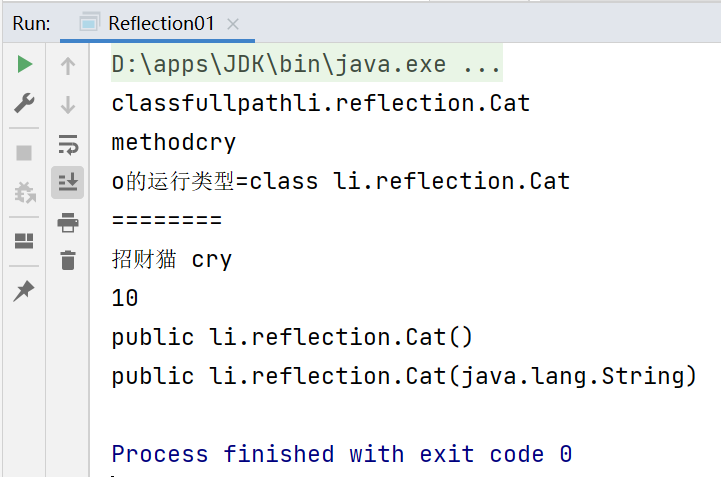Click the up arrow stack trace icon

[68, 66]
